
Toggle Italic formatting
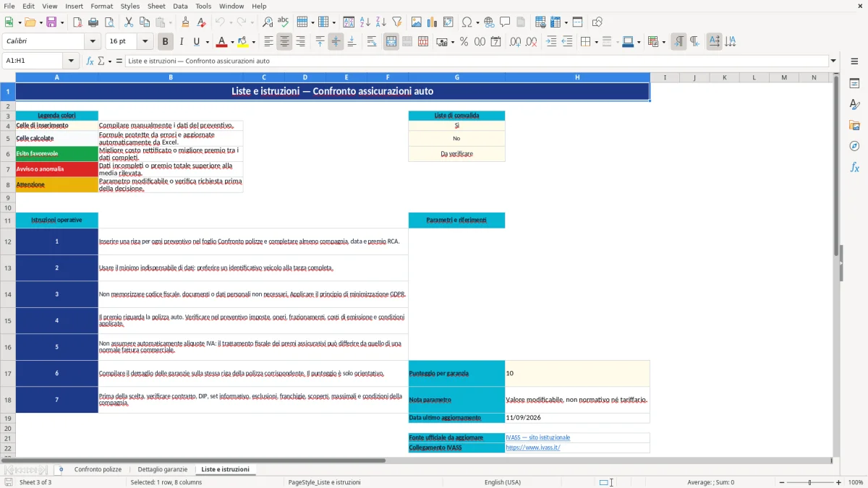[x=182, y=42]
